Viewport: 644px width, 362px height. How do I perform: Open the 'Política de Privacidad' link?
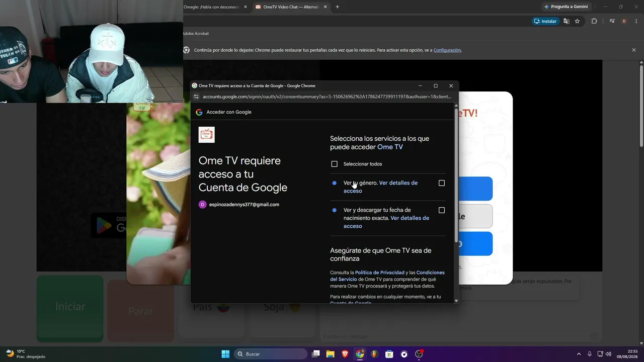(380, 273)
